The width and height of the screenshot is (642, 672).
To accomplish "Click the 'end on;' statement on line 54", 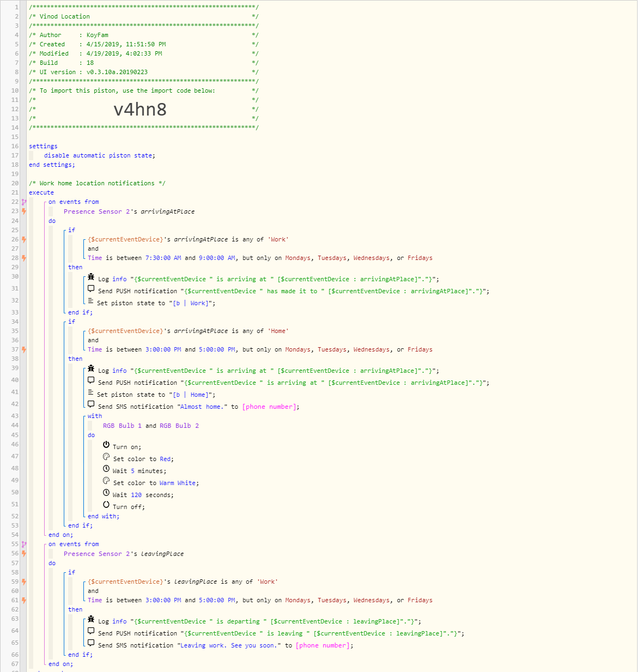I will click(x=60, y=535).
